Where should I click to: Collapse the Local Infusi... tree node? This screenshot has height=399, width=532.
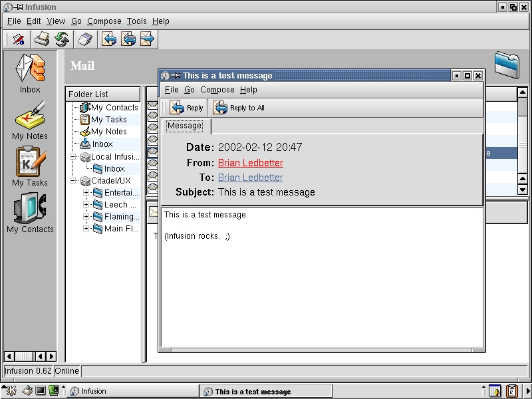(73, 157)
